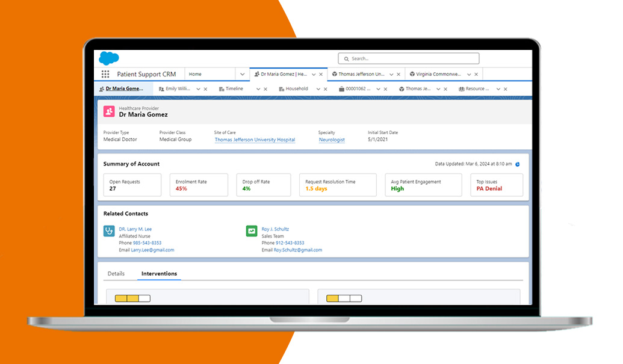The image size is (623, 364).
Task: Click the stethoscope icon beside Dr. Larry Lee
Action: click(109, 231)
